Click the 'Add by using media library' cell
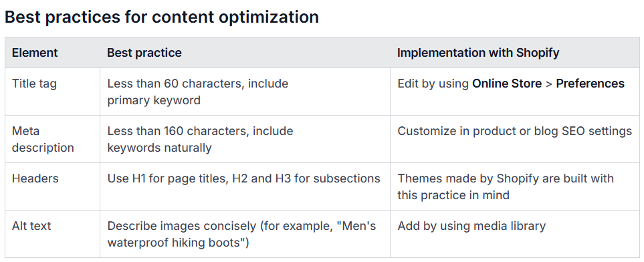The width and height of the screenshot is (644, 262). 515,234
